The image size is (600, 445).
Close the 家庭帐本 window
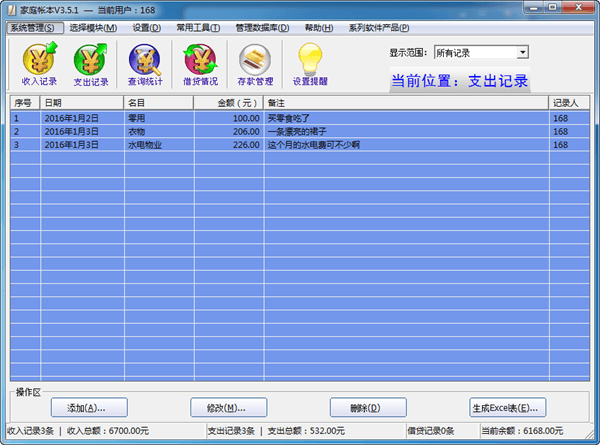click(x=578, y=7)
